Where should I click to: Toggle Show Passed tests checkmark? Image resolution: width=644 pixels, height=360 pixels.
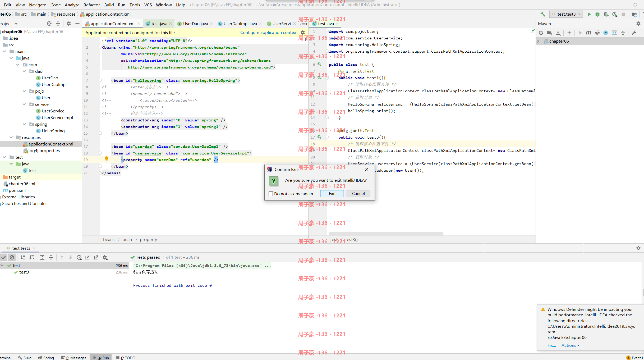[x=3, y=257]
